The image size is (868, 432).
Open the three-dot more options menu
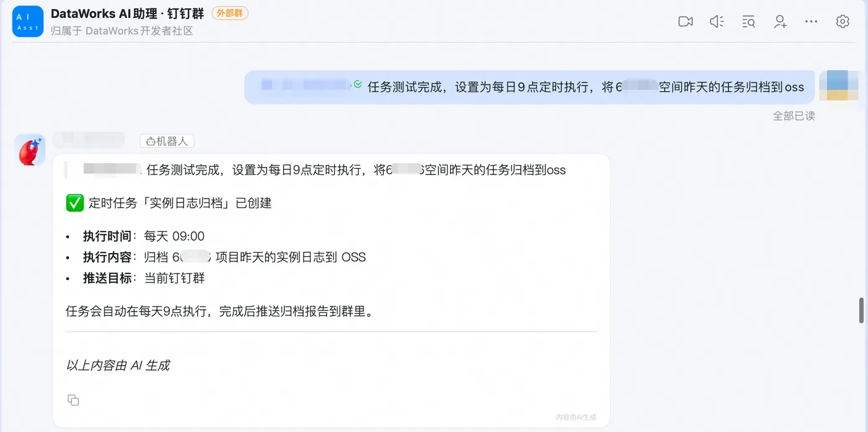811,22
